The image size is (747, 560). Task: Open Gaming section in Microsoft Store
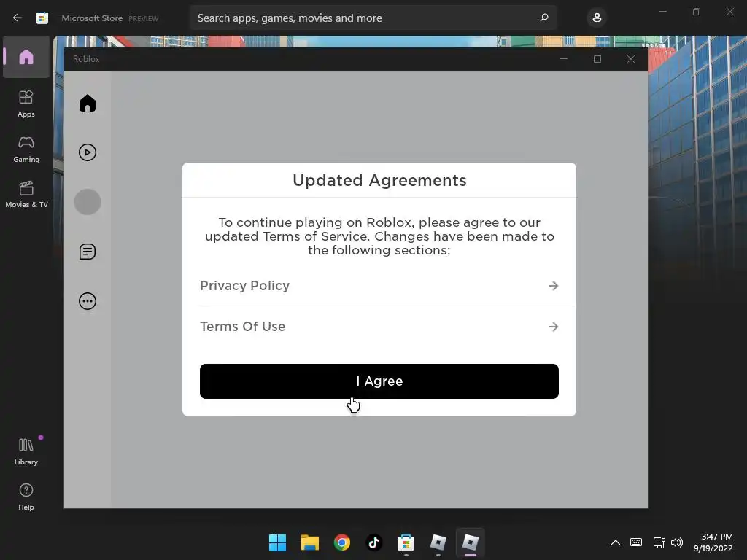(x=26, y=149)
